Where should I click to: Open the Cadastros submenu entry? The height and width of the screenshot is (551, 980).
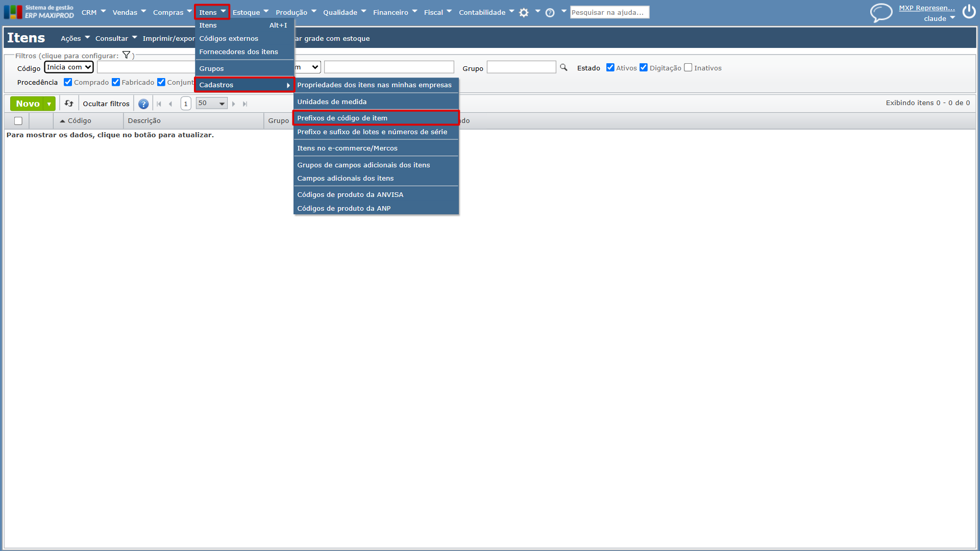244,85
